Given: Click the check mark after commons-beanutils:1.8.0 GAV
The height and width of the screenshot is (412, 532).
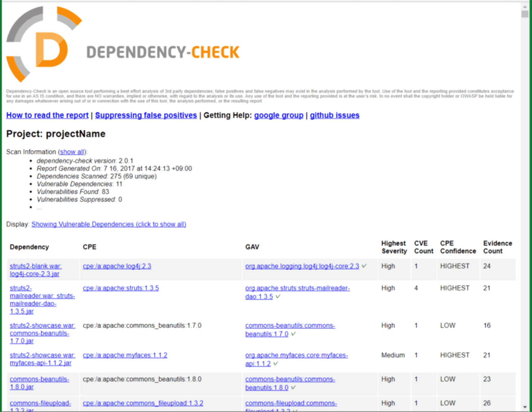Looking at the screenshot, I should click(293, 388).
